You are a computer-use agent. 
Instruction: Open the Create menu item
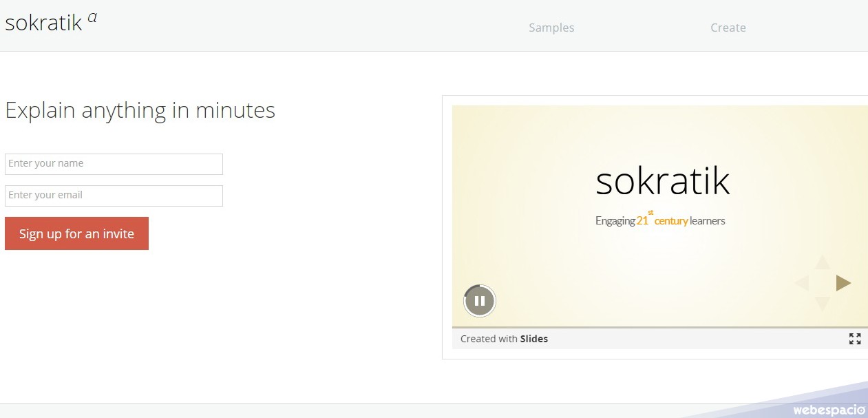(728, 28)
